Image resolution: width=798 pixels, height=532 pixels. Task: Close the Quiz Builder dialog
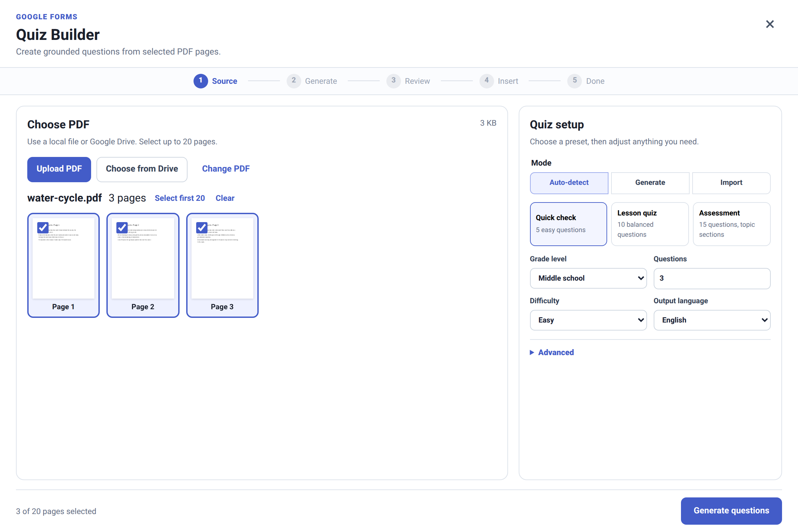tap(769, 24)
